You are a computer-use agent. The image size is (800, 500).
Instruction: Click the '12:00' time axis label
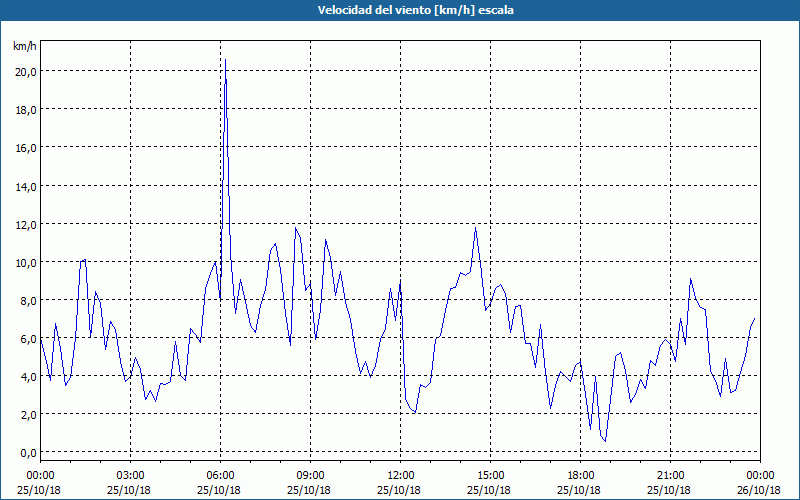tap(401, 476)
